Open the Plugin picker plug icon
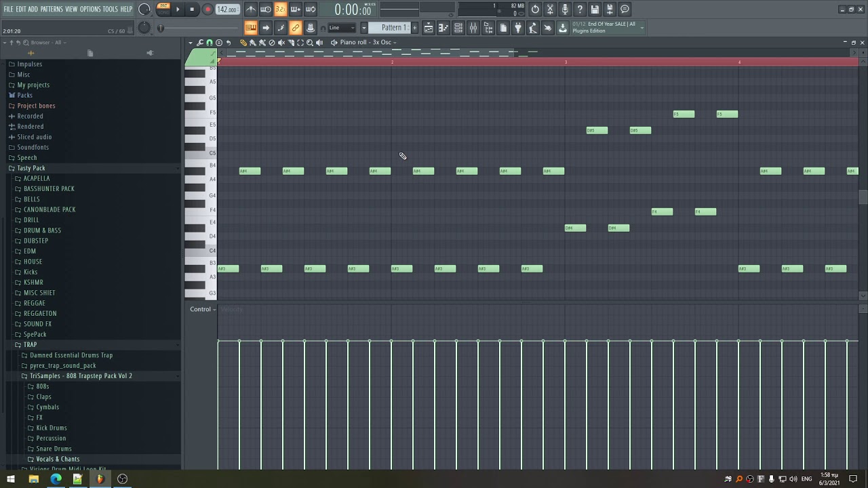 [518, 28]
